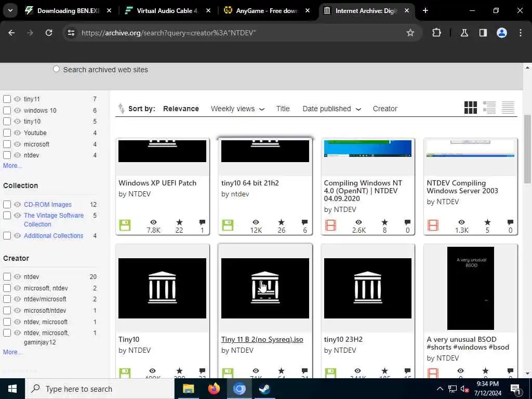
Task: Open a new browser tab
Action: [x=425, y=10]
